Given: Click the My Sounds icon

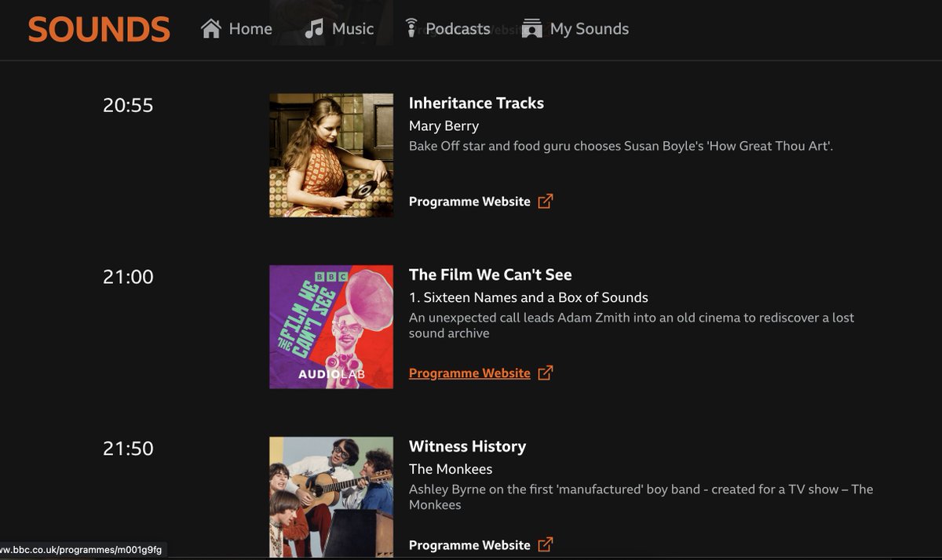Looking at the screenshot, I should 532,29.
